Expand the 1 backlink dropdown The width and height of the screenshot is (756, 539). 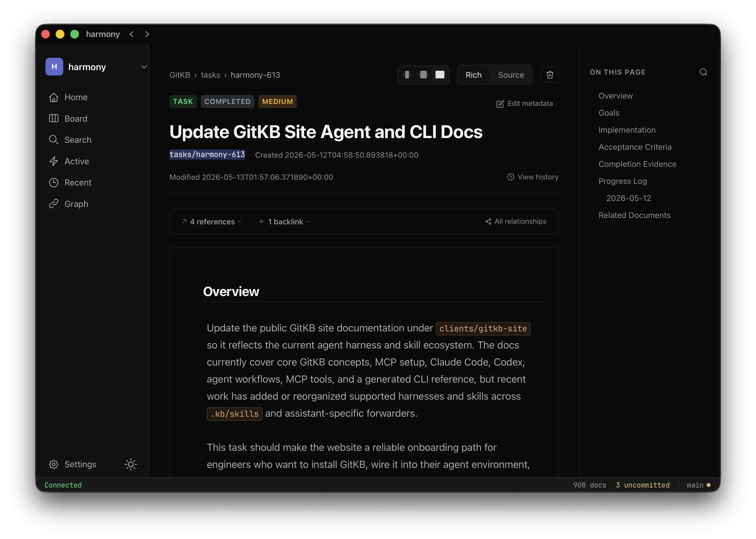point(284,222)
